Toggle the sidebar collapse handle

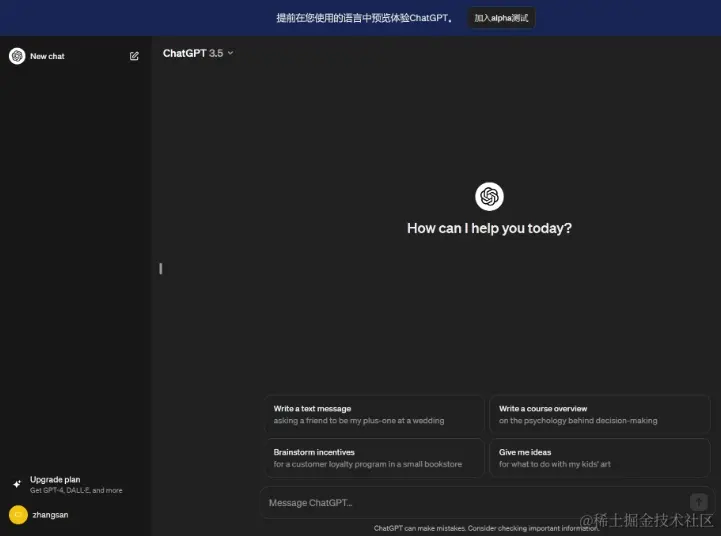tap(160, 268)
